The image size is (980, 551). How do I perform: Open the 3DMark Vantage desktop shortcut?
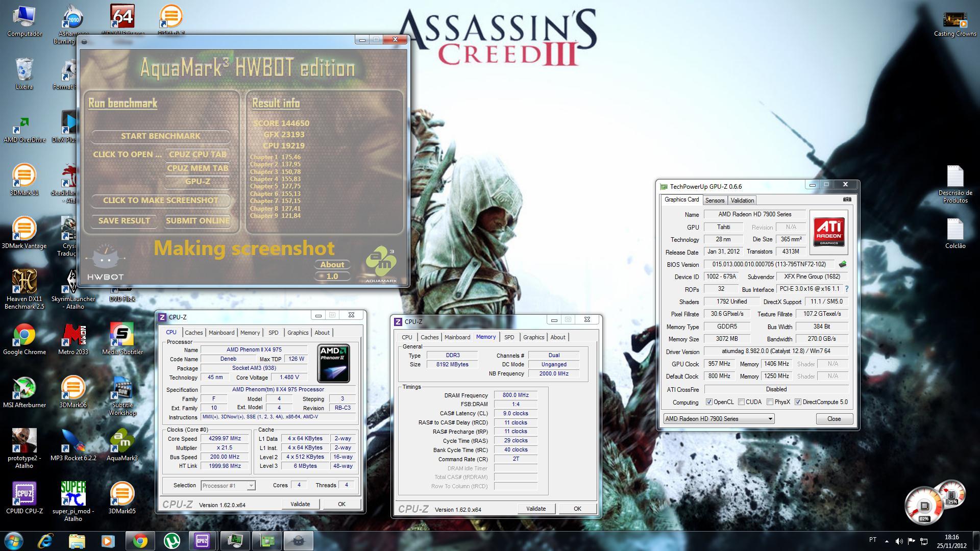click(x=24, y=233)
